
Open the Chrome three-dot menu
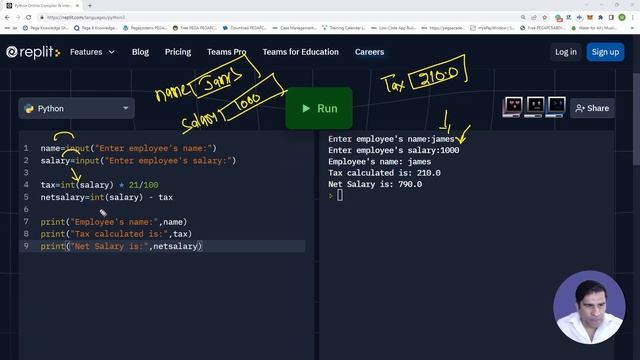(633, 18)
